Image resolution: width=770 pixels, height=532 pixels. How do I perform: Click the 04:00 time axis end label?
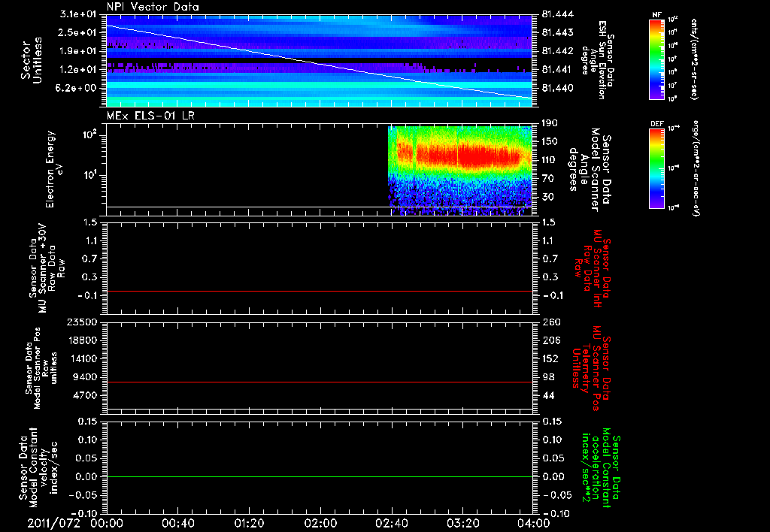532,522
